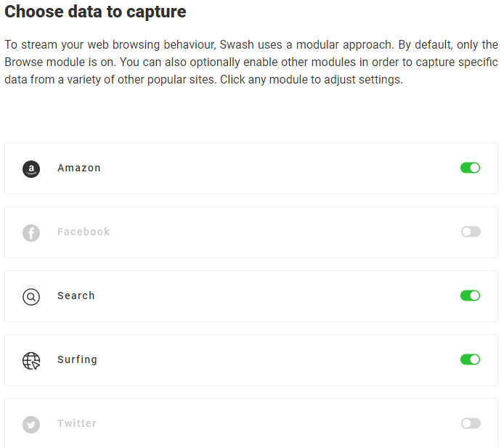Select the Facebook module label
This screenshot has width=504, height=448.
(x=84, y=232)
